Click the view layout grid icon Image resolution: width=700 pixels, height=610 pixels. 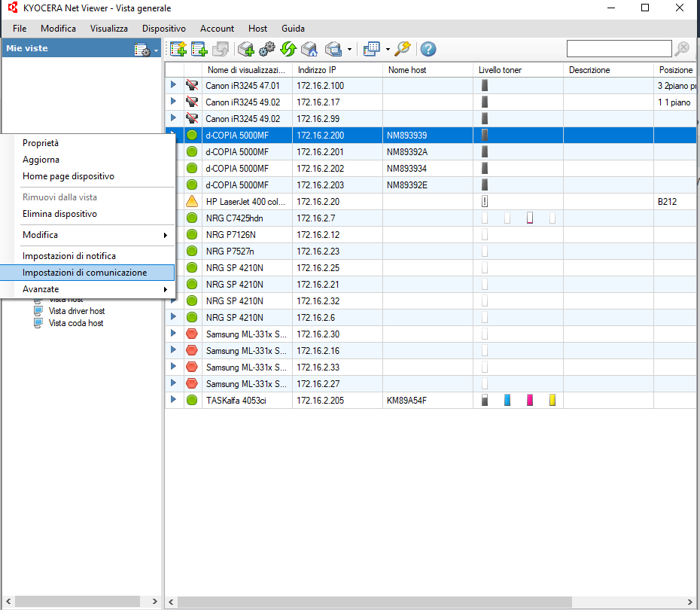click(x=371, y=49)
